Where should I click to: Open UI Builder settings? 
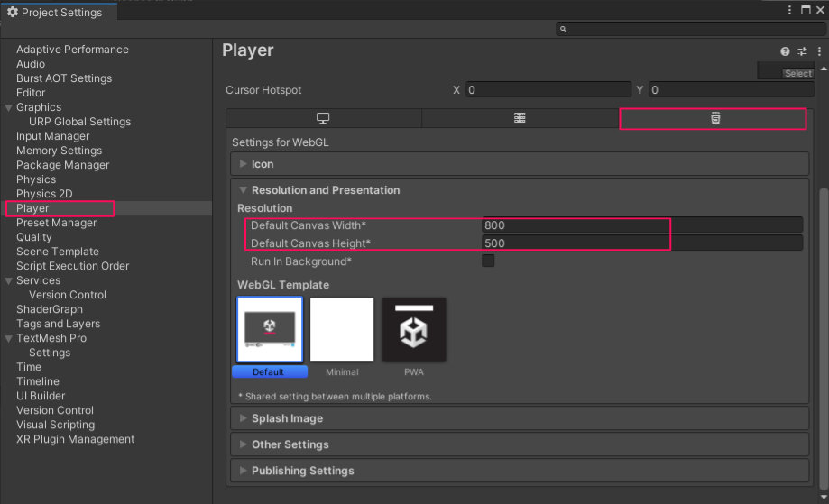tap(41, 396)
